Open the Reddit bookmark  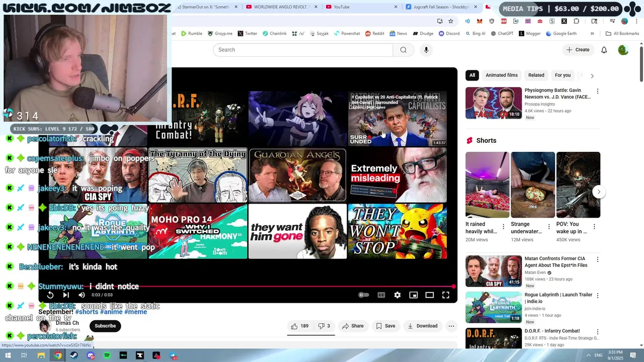tap(375, 34)
